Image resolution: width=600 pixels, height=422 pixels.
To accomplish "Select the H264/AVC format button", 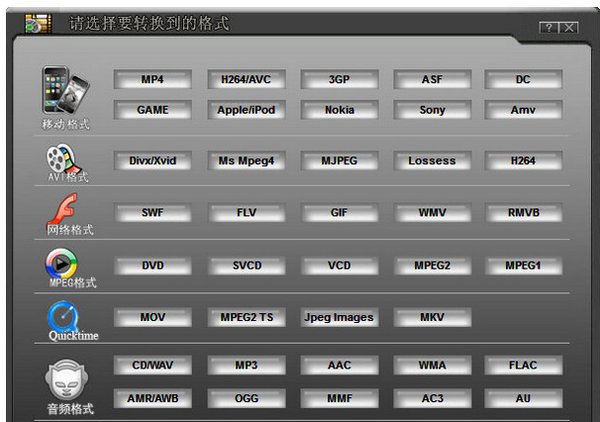I will pos(245,79).
